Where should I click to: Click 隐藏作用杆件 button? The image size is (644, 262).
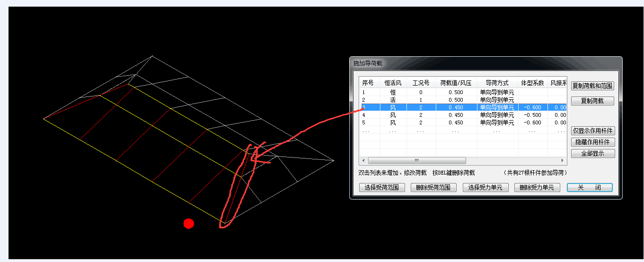(x=593, y=142)
